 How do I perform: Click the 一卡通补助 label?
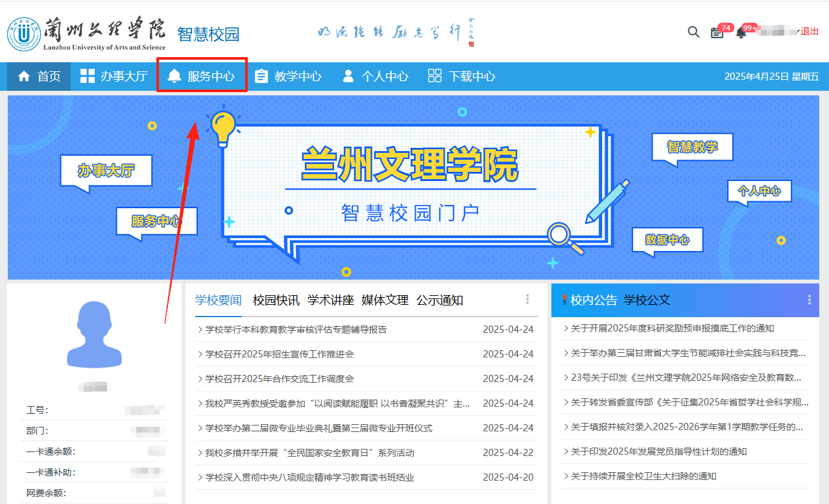pyautogui.click(x=51, y=472)
